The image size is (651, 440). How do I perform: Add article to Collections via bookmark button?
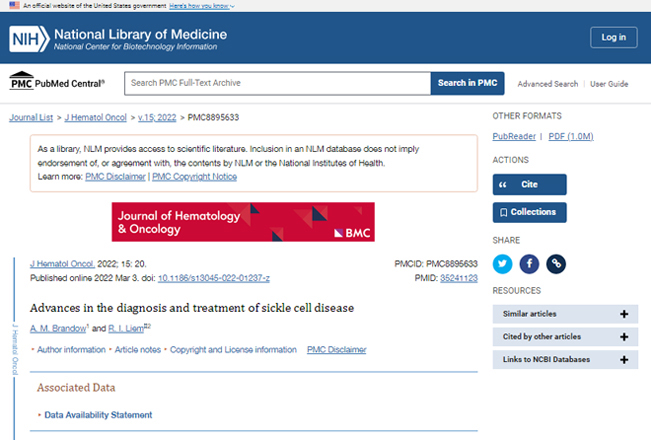(x=529, y=212)
